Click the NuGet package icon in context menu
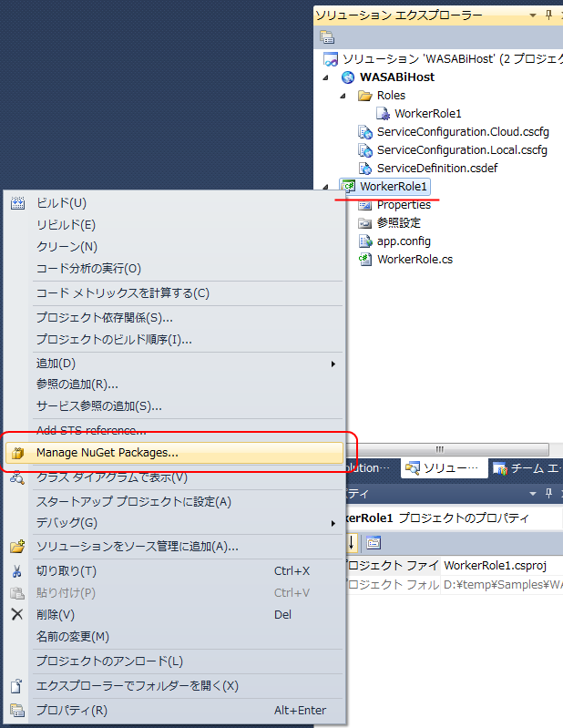563x728 pixels. tap(17, 453)
